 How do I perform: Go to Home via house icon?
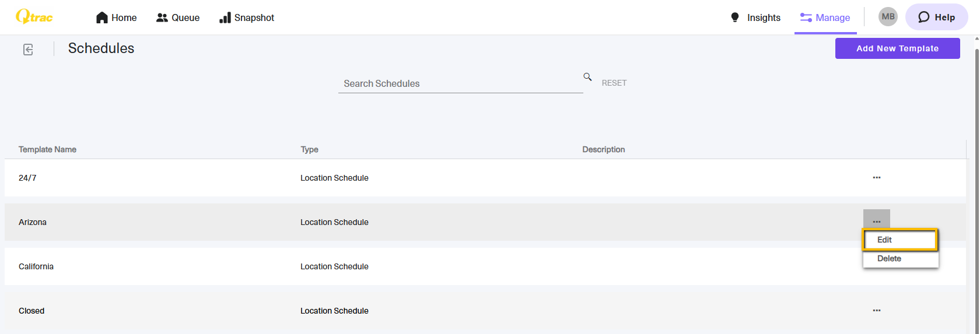point(102,17)
